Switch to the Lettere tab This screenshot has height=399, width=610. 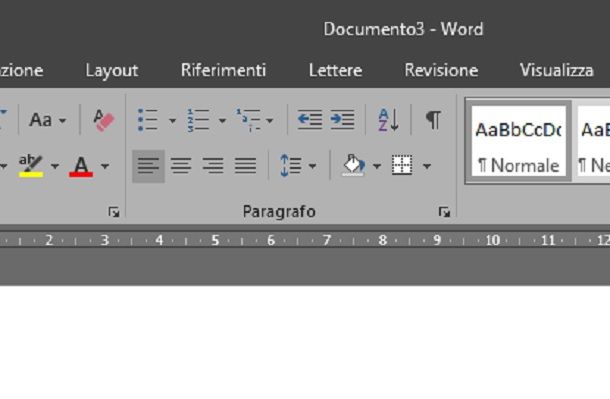click(335, 70)
